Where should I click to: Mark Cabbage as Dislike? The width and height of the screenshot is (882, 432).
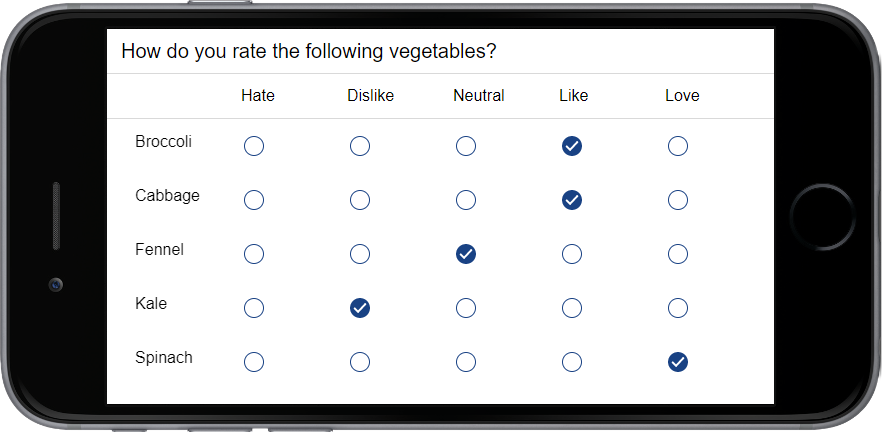pos(360,200)
